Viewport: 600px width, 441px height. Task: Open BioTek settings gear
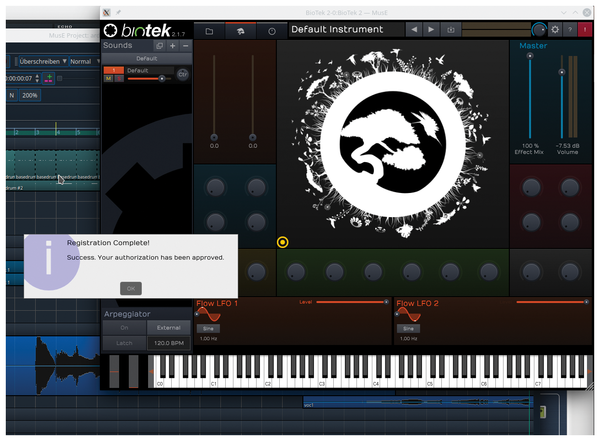[x=555, y=29]
